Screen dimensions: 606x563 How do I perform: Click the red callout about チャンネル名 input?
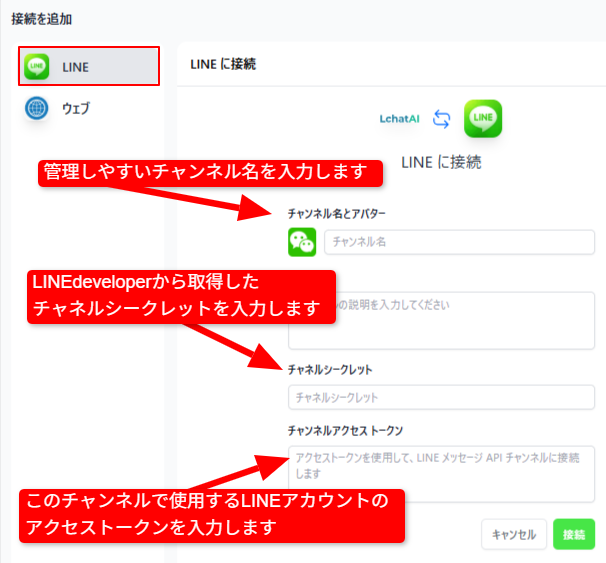click(211, 172)
